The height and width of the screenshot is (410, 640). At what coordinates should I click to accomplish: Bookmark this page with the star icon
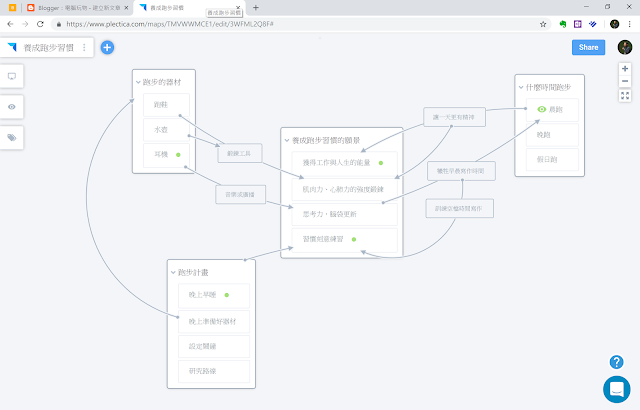coord(543,24)
